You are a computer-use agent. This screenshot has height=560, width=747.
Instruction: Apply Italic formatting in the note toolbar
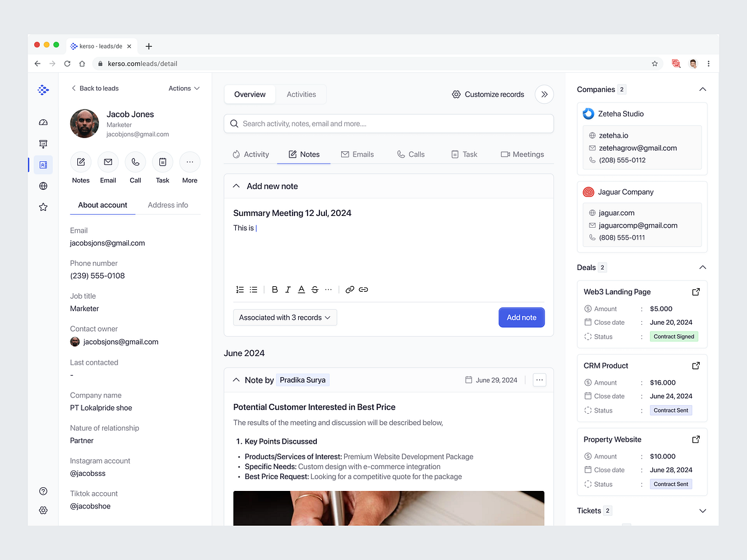[288, 289]
